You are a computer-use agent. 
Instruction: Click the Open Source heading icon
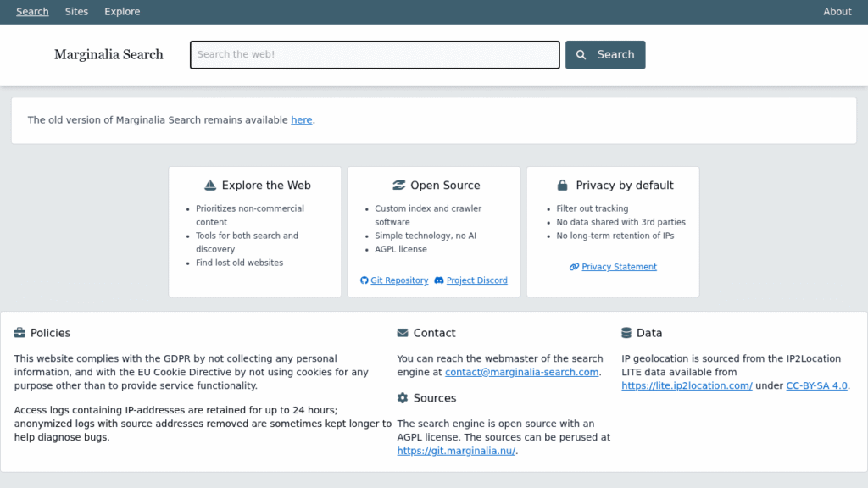coord(398,186)
